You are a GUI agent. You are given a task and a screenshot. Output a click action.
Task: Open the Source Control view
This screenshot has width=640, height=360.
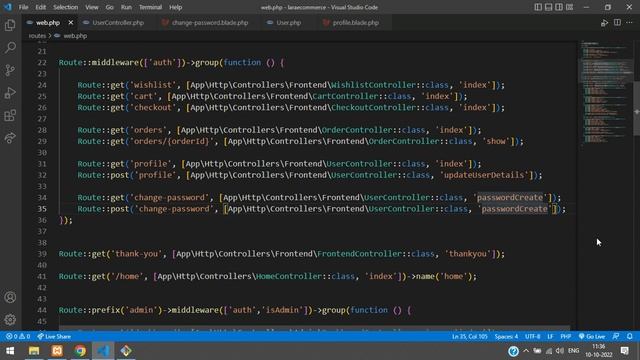tap(10, 70)
